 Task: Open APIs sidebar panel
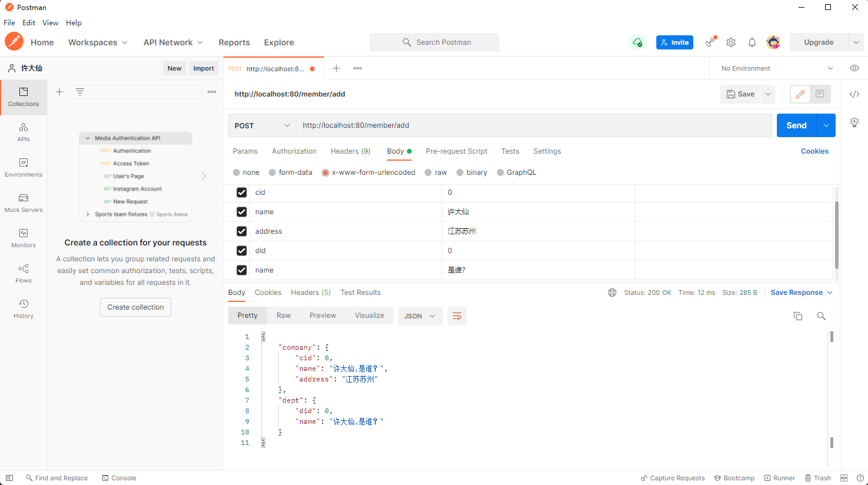point(24,132)
